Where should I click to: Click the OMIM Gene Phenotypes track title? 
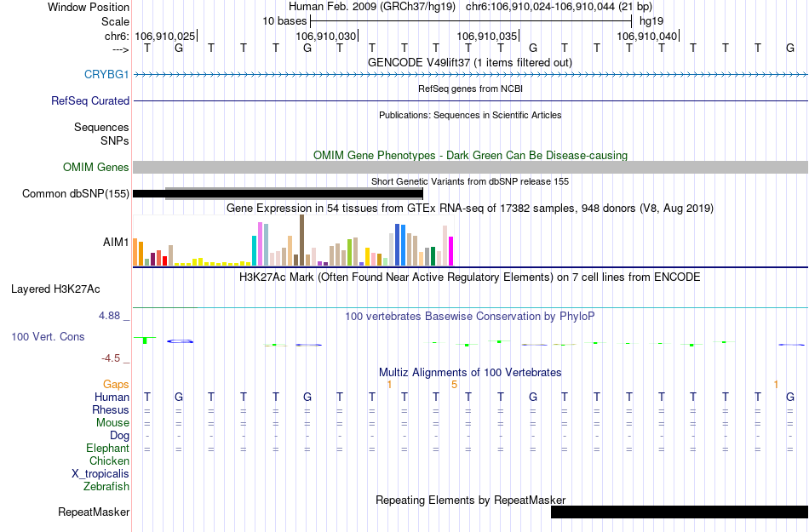[470, 155]
